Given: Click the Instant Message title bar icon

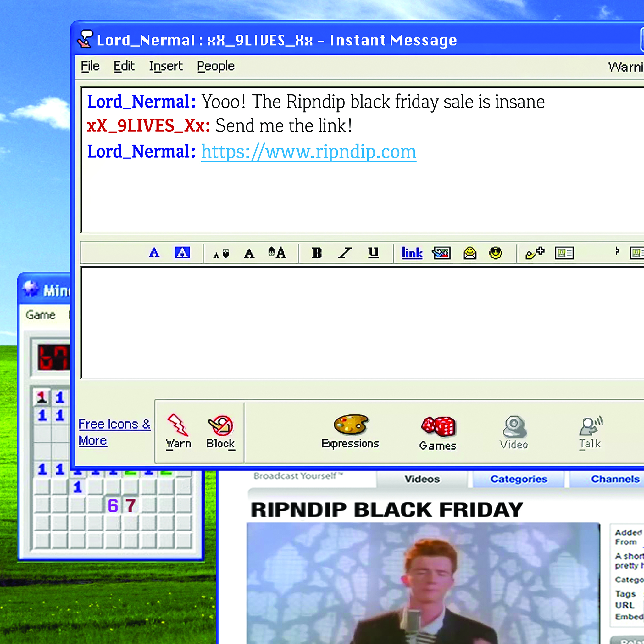Looking at the screenshot, I should [85, 39].
